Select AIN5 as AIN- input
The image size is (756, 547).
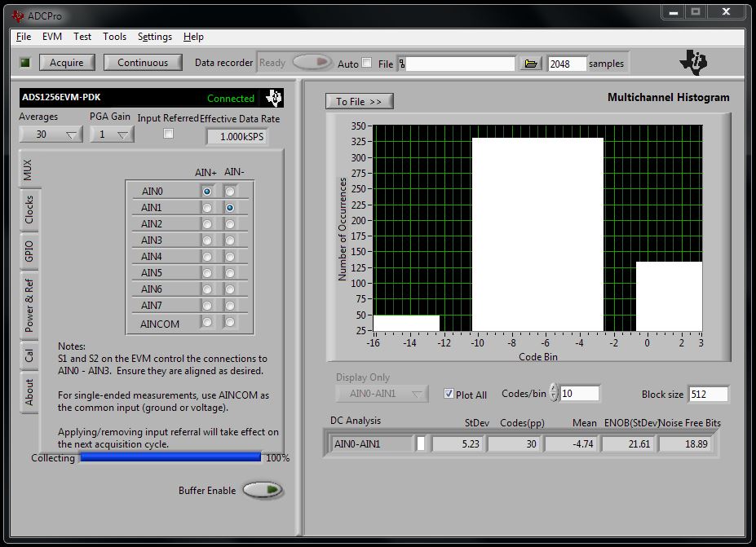point(230,273)
